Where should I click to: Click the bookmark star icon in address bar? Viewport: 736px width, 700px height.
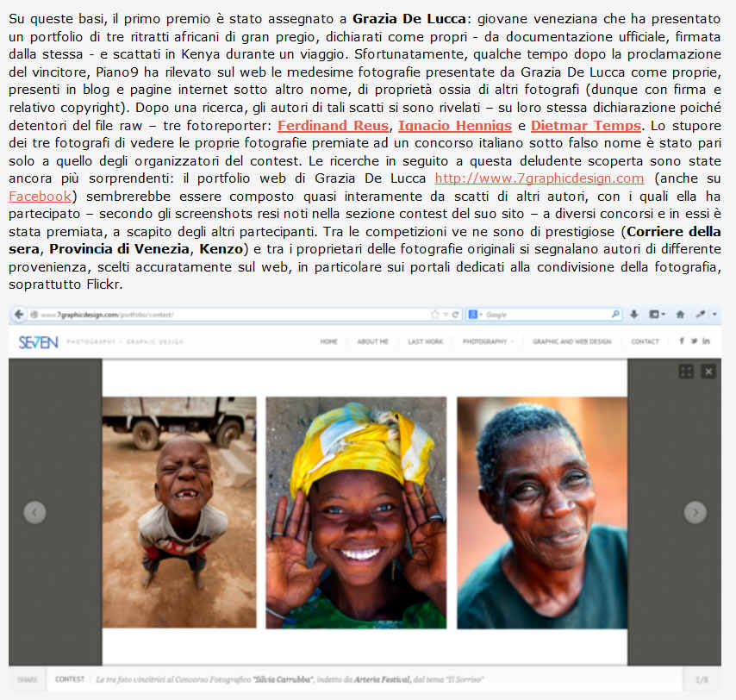coord(434,315)
